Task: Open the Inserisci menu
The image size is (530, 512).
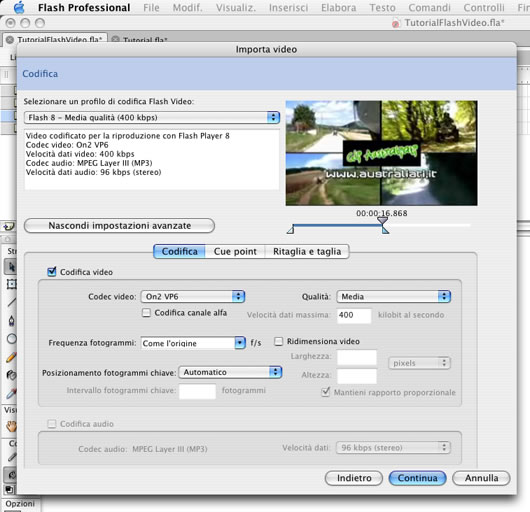Action: pyautogui.click(x=288, y=7)
